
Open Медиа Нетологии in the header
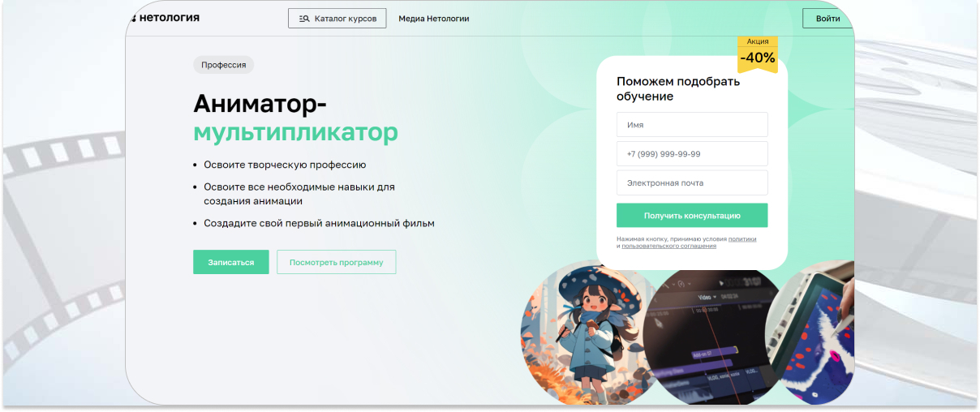point(433,19)
